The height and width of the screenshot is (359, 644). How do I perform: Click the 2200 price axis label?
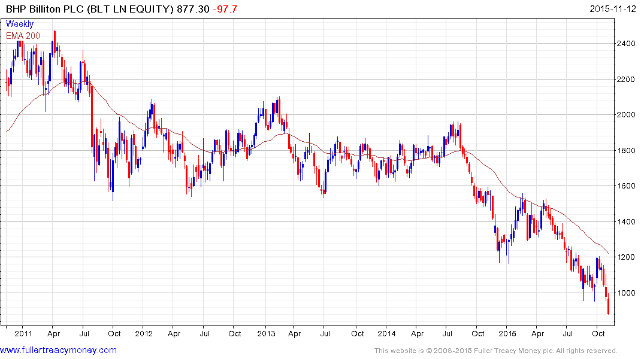click(x=626, y=79)
